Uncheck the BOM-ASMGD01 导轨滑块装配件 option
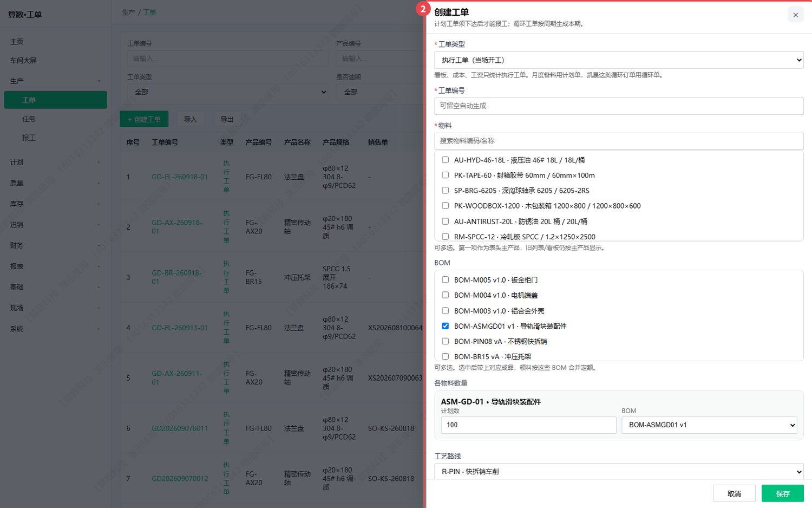This screenshot has height=508, width=812. (x=445, y=326)
